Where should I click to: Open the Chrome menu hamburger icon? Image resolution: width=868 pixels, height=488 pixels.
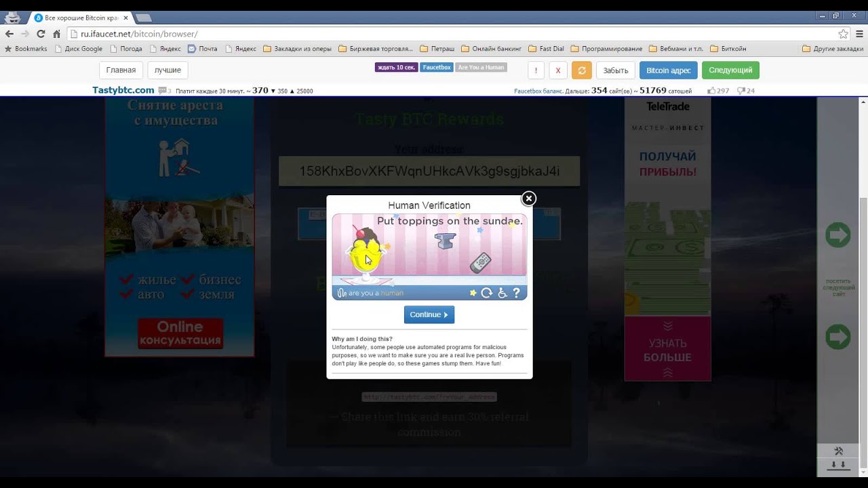(859, 34)
